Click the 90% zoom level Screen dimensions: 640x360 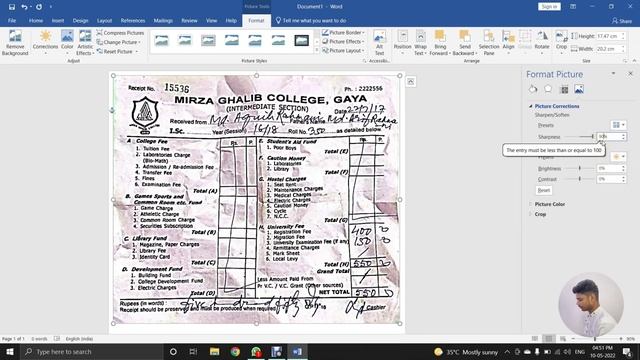[631, 339]
